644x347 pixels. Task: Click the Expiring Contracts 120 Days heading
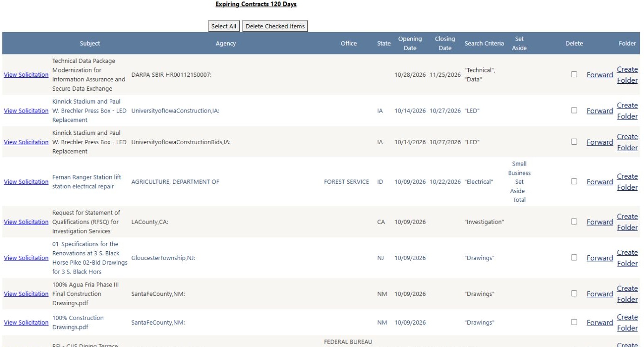pos(256,4)
